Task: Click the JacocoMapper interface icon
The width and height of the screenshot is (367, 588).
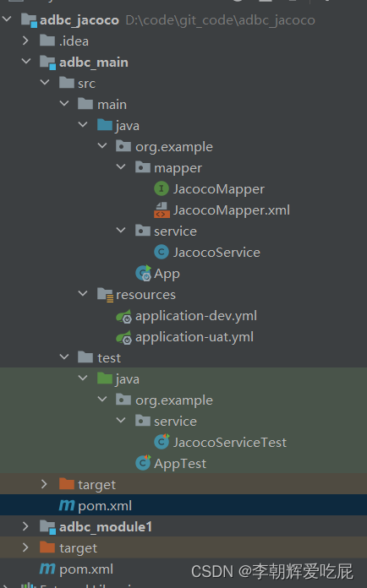Action: coord(162,188)
